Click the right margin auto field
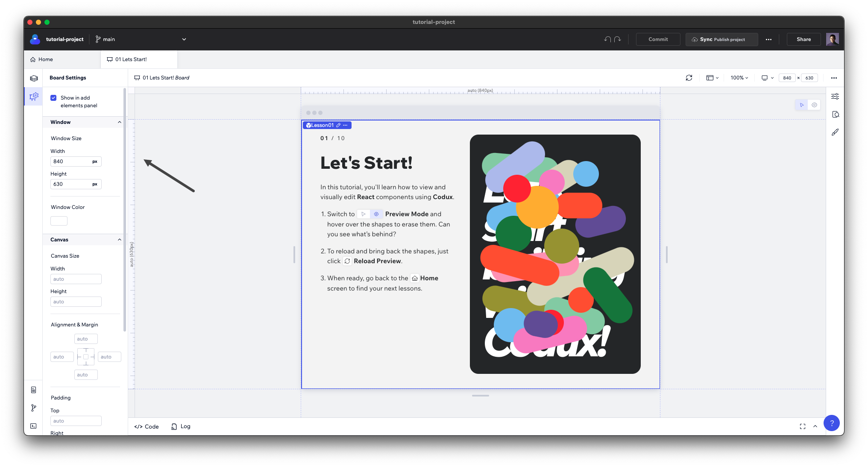The height and width of the screenshot is (467, 868). (109, 357)
